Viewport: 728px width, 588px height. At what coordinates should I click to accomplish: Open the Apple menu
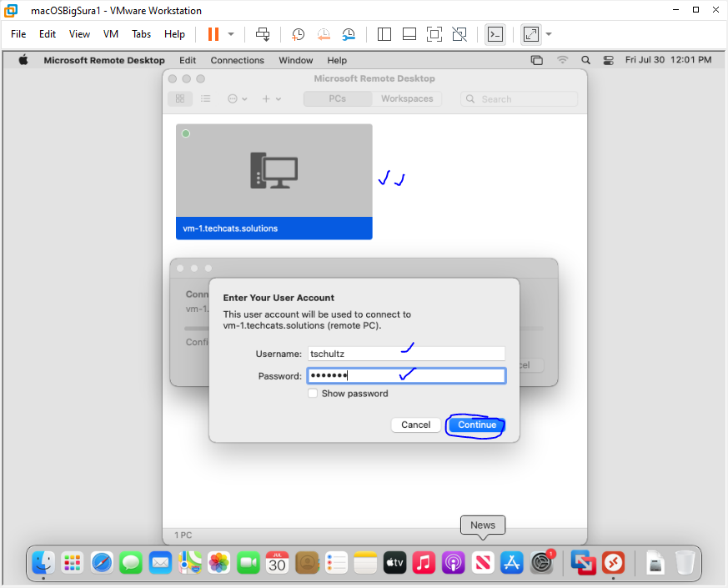[23, 60]
